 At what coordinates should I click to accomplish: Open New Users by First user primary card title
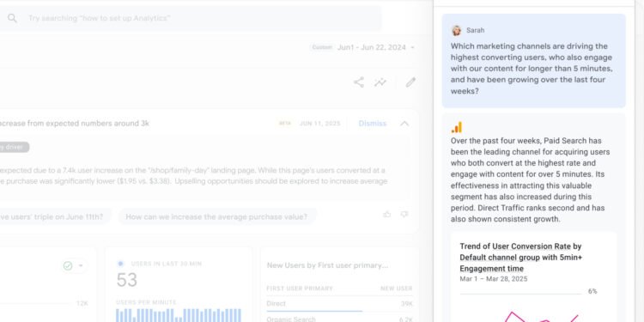click(x=327, y=265)
